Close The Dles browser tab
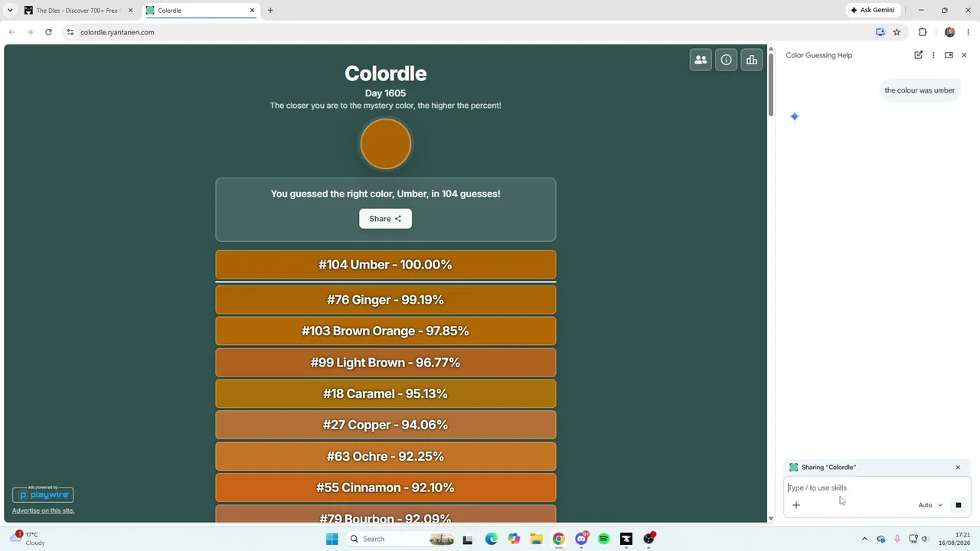 [x=130, y=11]
